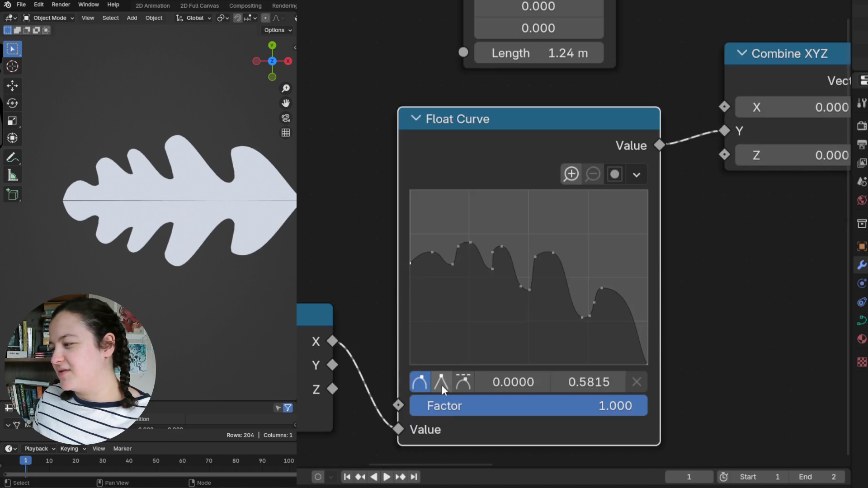This screenshot has width=868, height=488.
Task: Enable proportional editing in the header
Action: (265, 18)
